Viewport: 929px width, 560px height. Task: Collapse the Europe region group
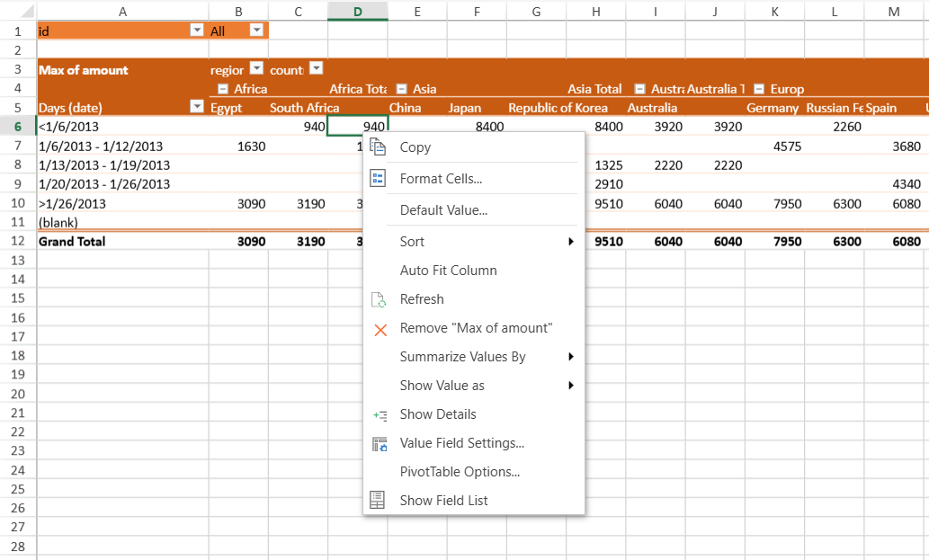pyautogui.click(x=759, y=89)
